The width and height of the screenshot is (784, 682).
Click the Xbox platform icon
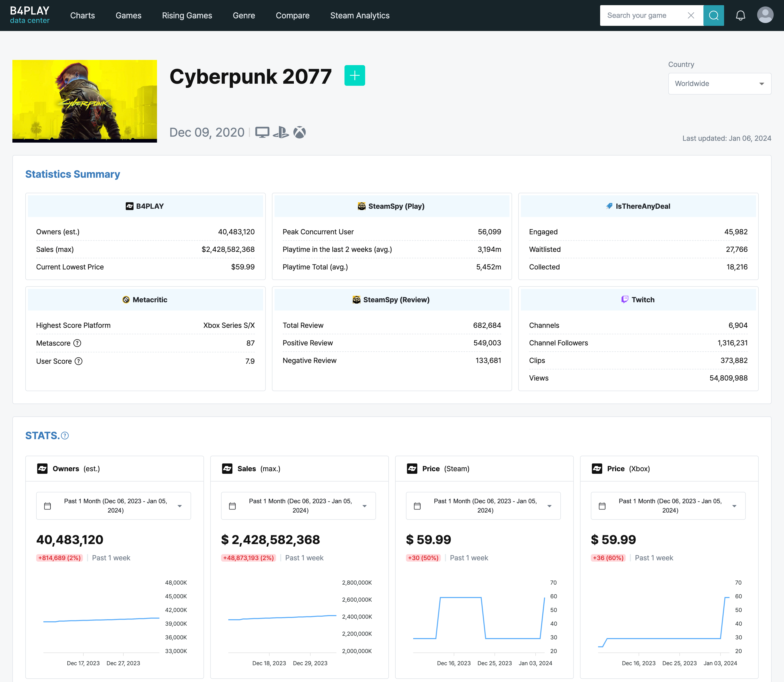pyautogui.click(x=299, y=132)
